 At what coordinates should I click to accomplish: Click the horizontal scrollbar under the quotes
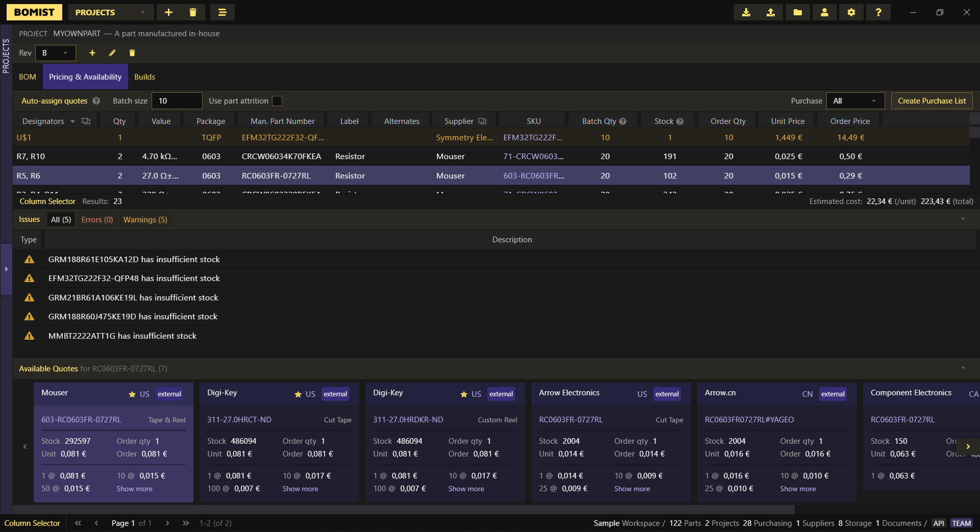click(x=403, y=510)
